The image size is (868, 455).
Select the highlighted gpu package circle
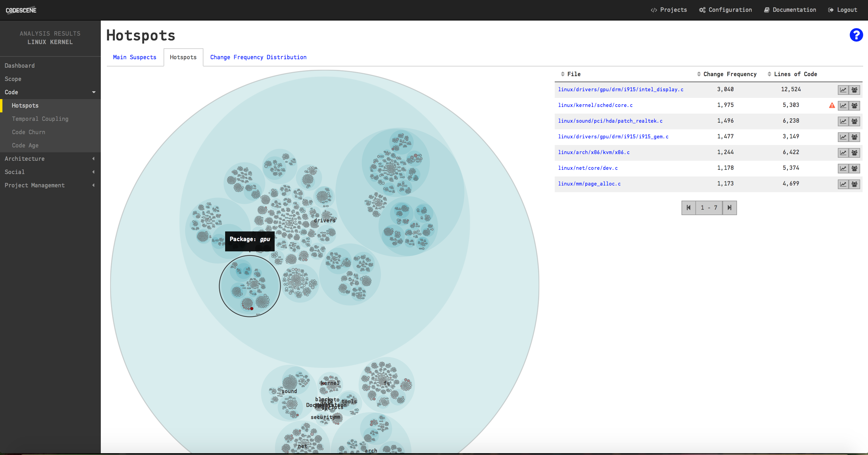point(249,286)
